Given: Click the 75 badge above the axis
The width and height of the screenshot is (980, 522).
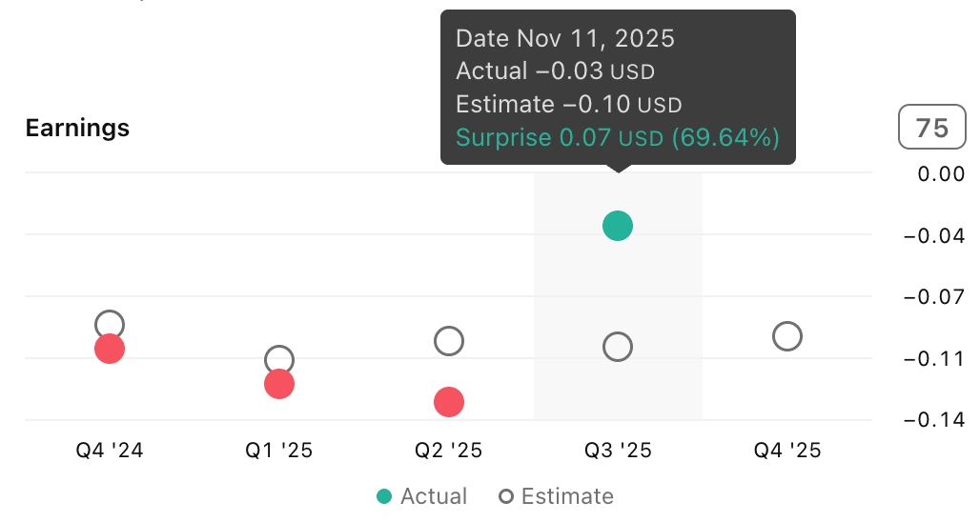Looking at the screenshot, I should coord(931,129).
